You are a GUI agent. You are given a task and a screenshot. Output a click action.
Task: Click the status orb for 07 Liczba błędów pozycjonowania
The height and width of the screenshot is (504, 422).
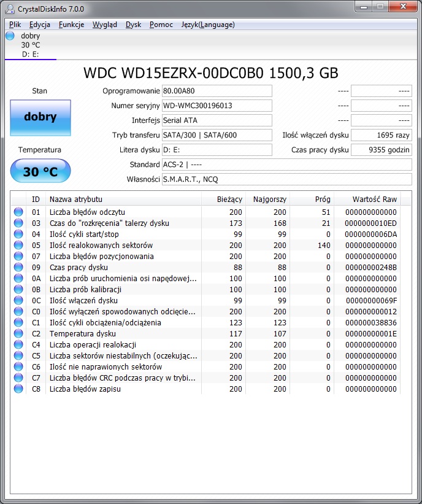click(18, 256)
